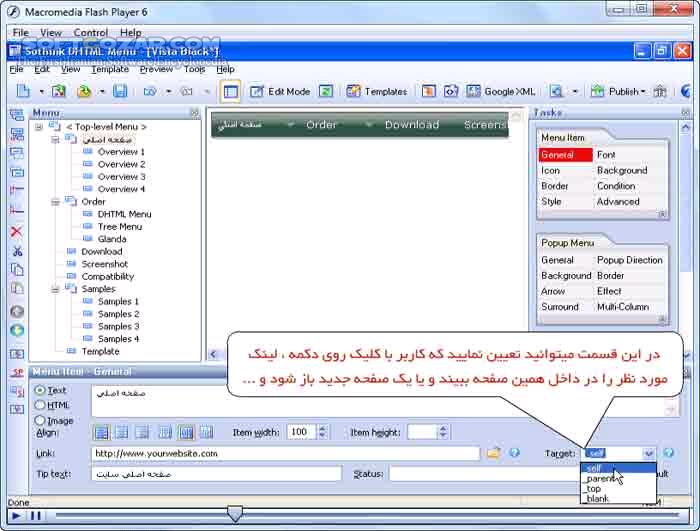Click the Link URL input field
Viewport: 700px width, 531px height.
tap(286, 453)
